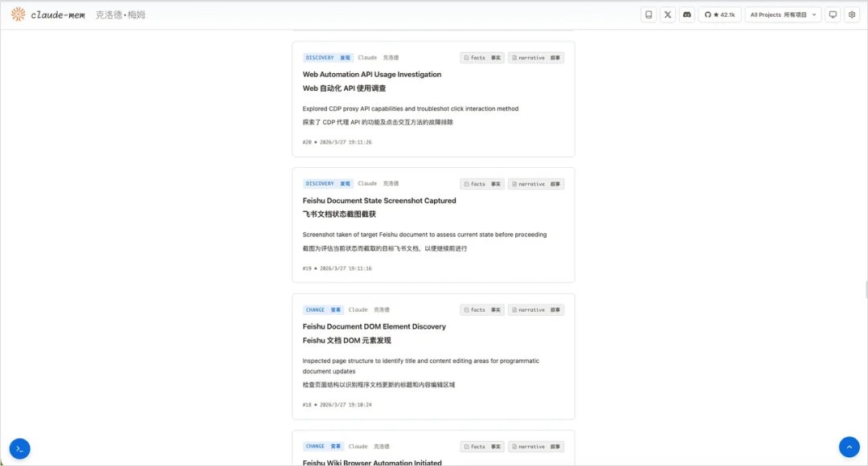
Task: Open the Discord icon in the header
Action: click(686, 14)
